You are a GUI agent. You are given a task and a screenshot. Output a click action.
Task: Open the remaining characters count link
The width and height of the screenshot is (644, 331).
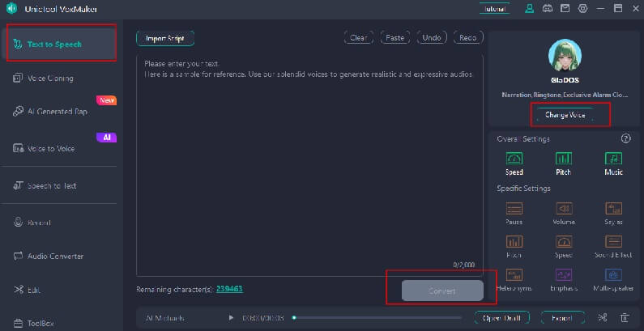[x=229, y=289]
